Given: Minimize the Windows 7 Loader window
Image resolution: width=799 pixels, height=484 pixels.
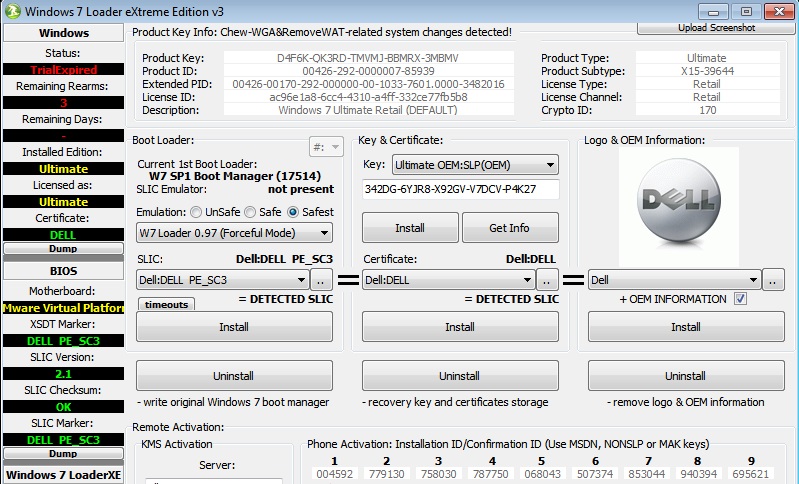Looking at the screenshot, I should tap(713, 12).
